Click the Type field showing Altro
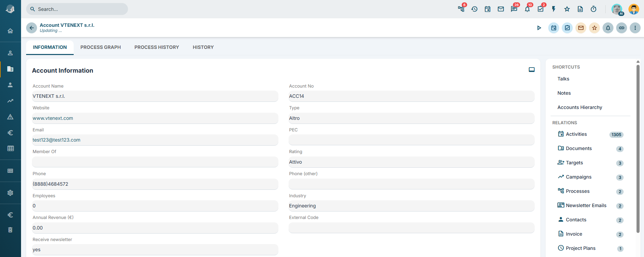This screenshot has width=644, height=257. (x=411, y=118)
